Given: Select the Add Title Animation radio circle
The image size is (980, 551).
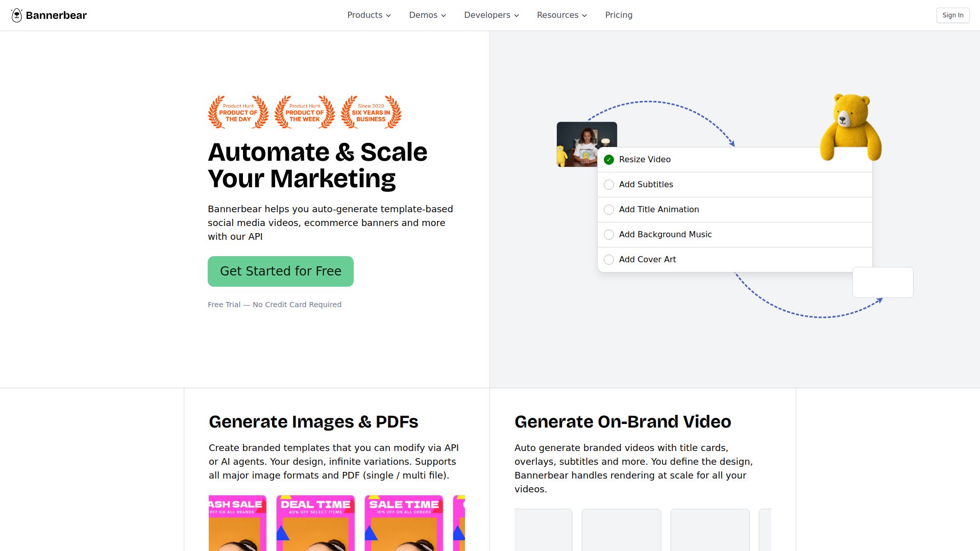Looking at the screenshot, I should tap(609, 210).
